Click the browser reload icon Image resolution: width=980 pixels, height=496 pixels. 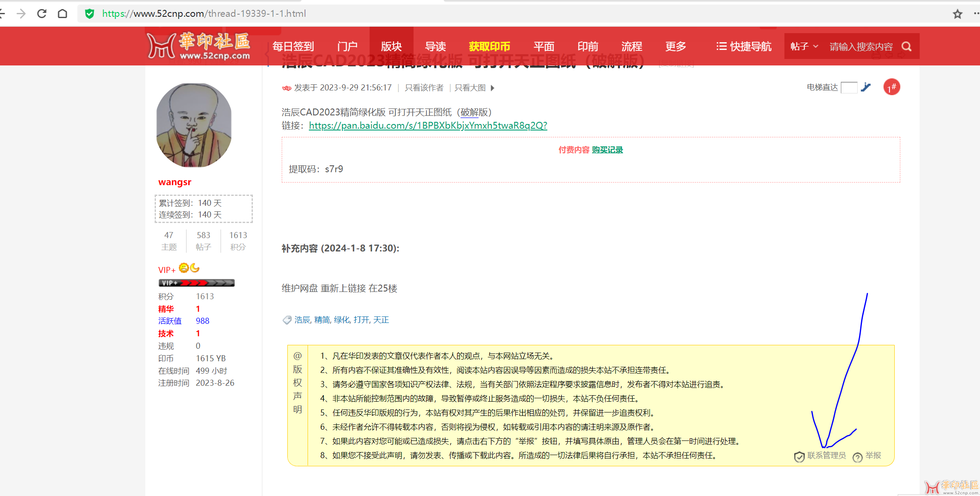coord(42,14)
